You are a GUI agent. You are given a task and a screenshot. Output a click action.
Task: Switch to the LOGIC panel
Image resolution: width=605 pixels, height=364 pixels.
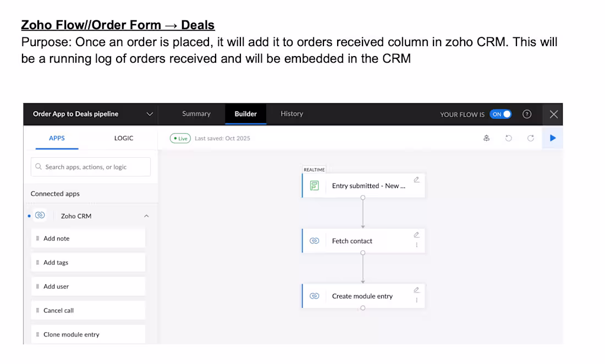(x=123, y=138)
